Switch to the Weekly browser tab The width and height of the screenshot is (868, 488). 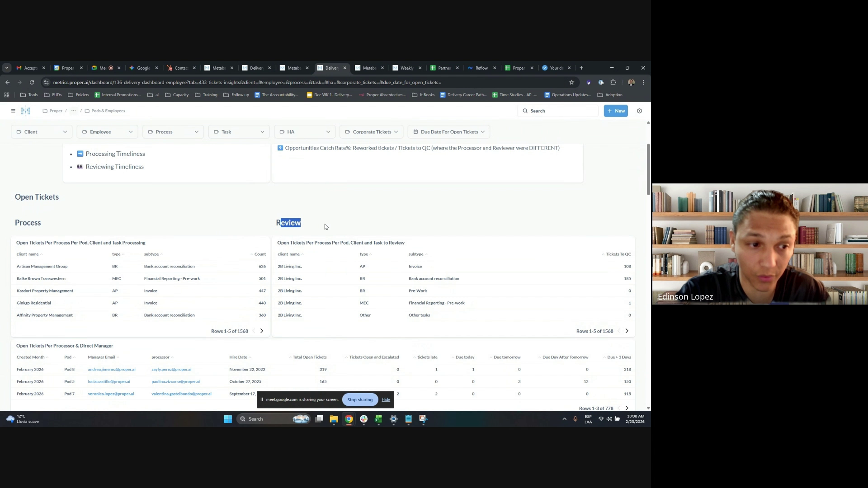[406, 68]
